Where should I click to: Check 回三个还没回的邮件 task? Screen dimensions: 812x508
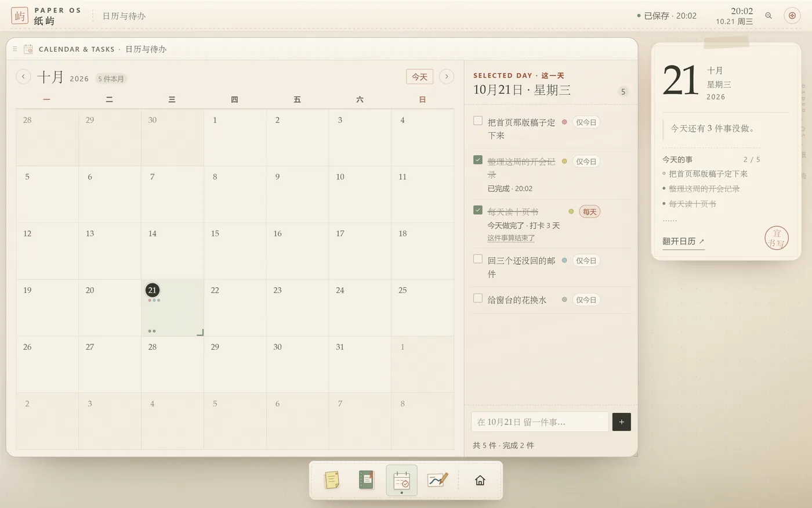(478, 259)
